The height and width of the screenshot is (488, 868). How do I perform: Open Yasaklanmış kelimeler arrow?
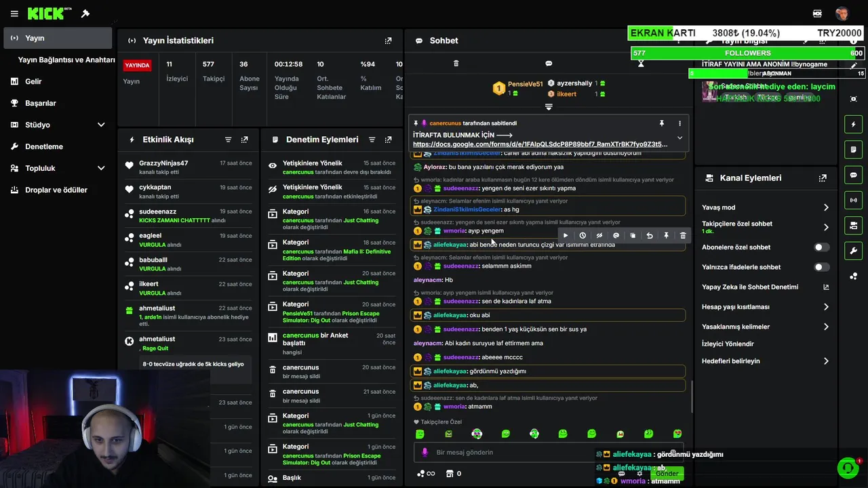tap(826, 327)
